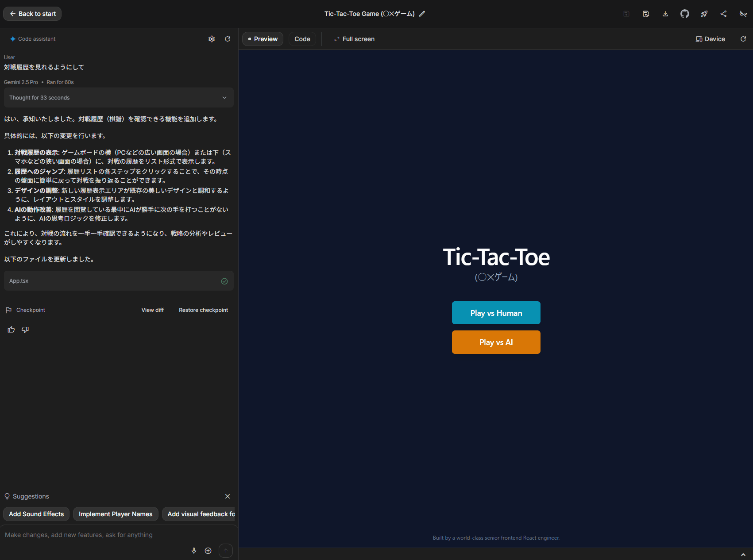Open the App.tsx file entry
This screenshot has height=560, width=753.
[119, 281]
